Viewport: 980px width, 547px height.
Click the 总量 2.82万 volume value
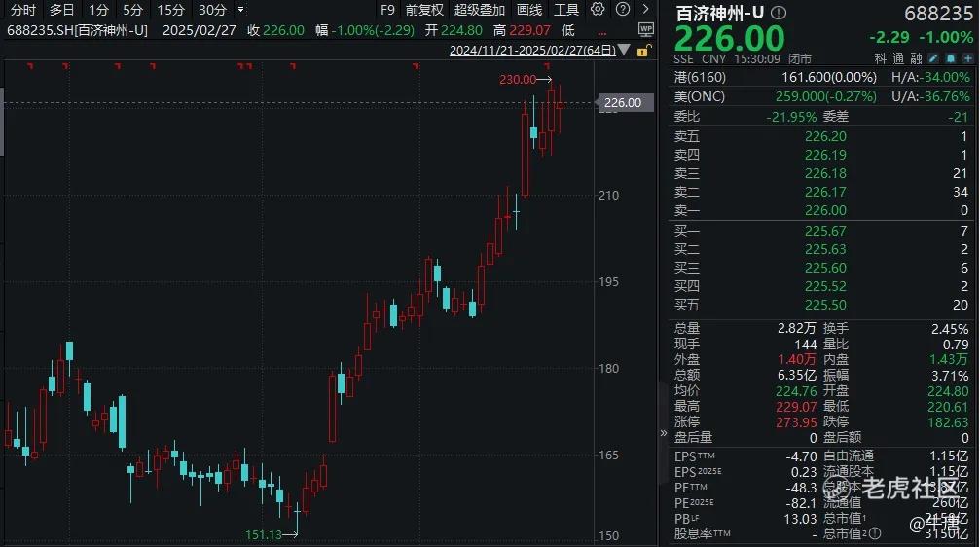click(x=796, y=328)
